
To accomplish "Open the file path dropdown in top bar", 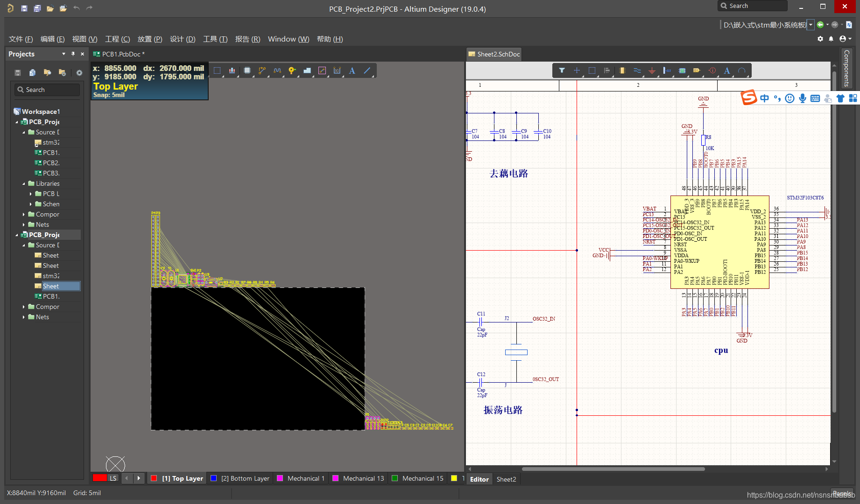I will pyautogui.click(x=811, y=25).
